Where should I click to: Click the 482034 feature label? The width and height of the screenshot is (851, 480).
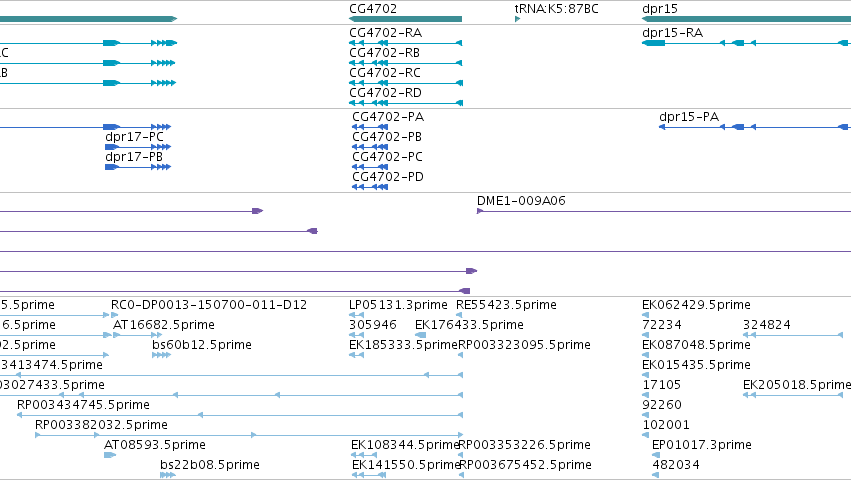676,465
